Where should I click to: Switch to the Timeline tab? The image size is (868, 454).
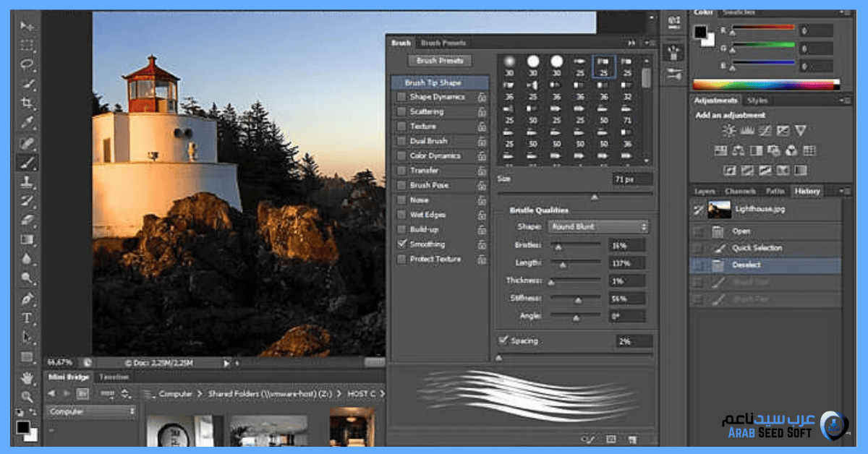[114, 377]
